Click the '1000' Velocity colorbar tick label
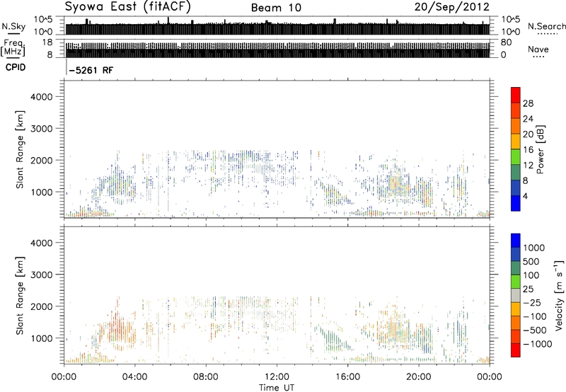 click(534, 248)
